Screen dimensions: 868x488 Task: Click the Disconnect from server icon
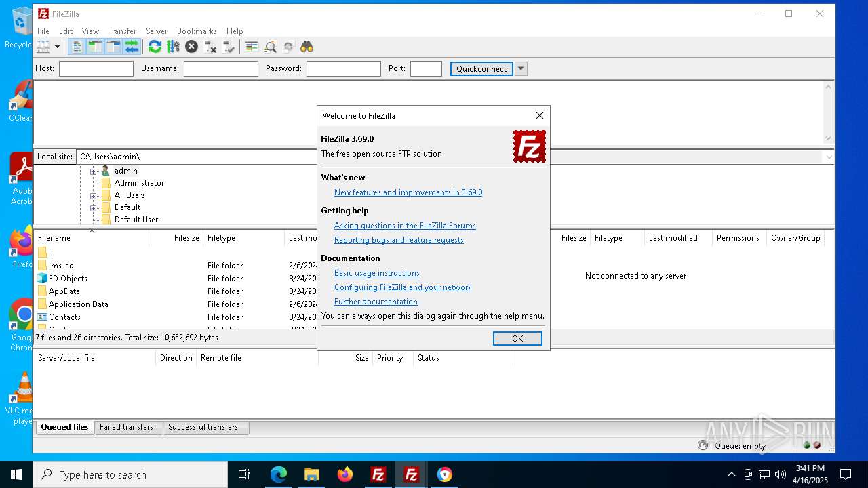pyautogui.click(x=210, y=47)
